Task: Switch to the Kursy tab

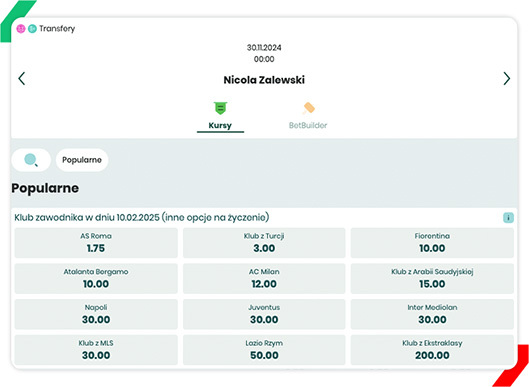Action: click(x=220, y=125)
